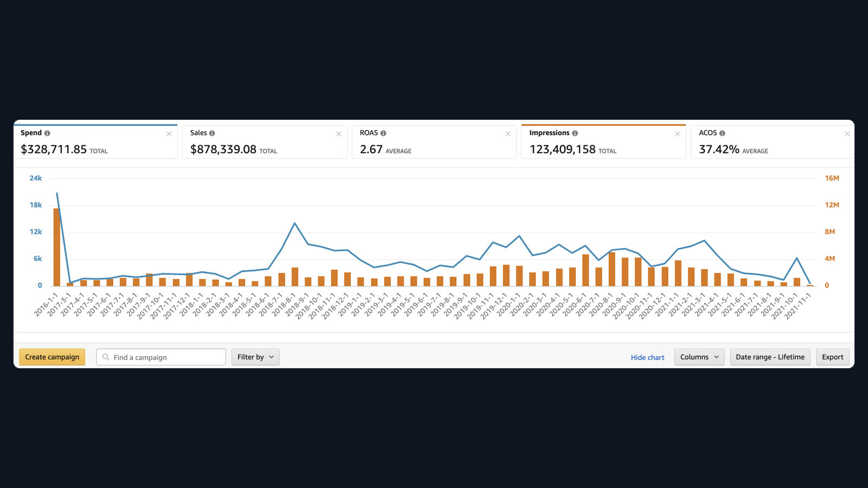Open the Sales info icon
This screenshot has height=488, width=868.
pos(212,133)
